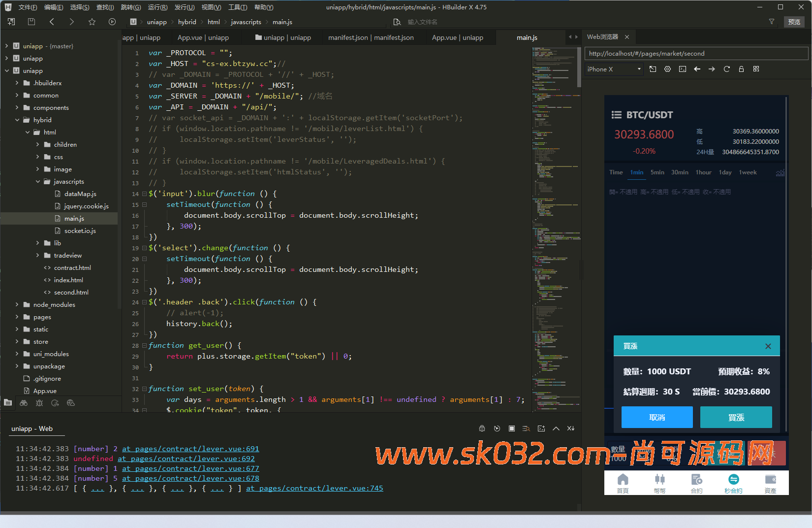Click the run play icon in toolbar
The width and height of the screenshot is (812, 528).
(x=112, y=22)
